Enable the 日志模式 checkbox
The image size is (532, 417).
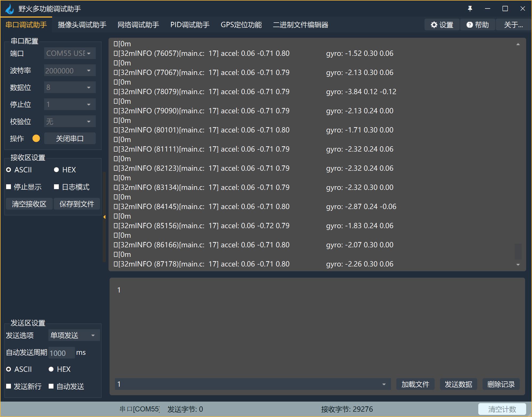(72, 187)
